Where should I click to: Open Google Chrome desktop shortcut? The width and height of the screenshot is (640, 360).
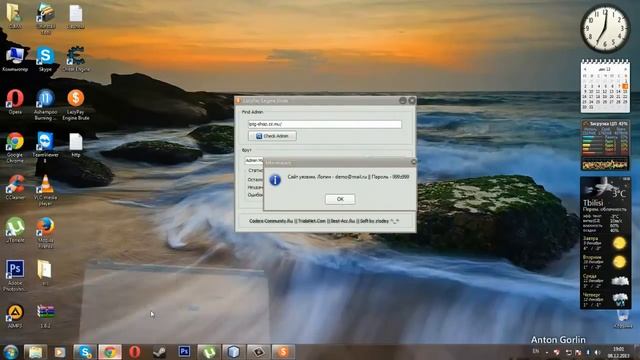tap(15, 148)
